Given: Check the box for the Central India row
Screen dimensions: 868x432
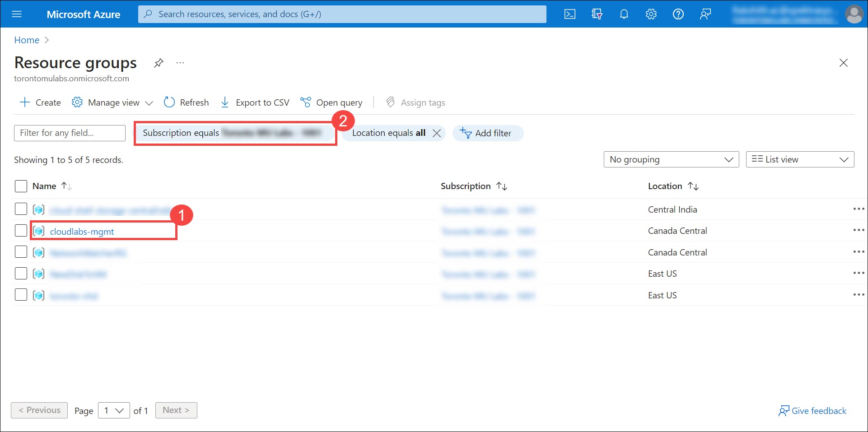Looking at the screenshot, I should point(21,209).
